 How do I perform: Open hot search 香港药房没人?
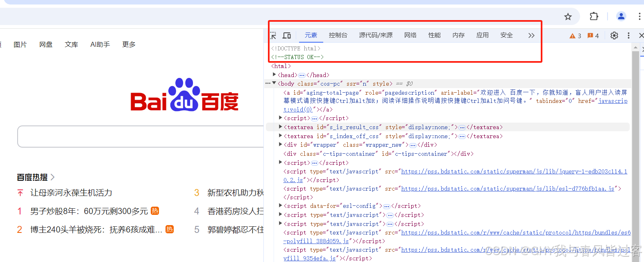236,211
